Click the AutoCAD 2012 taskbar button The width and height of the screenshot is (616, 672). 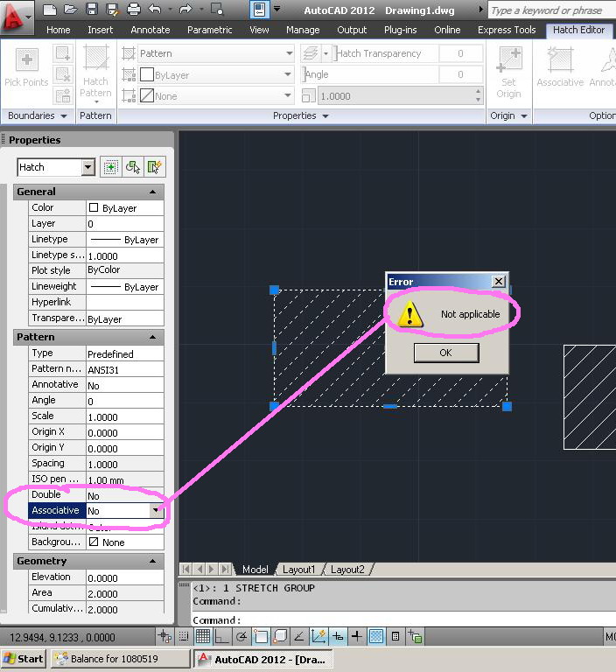[x=262, y=659]
